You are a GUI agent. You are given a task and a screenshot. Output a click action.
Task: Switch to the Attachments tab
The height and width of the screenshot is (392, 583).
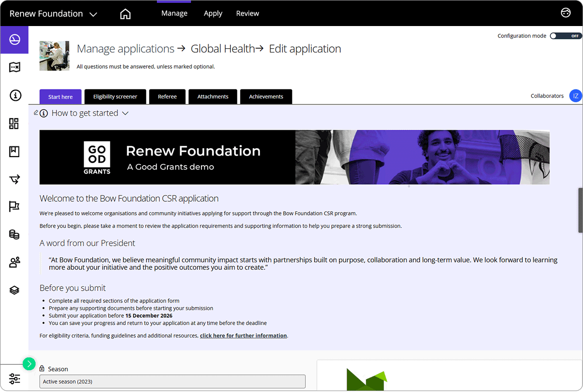point(213,97)
